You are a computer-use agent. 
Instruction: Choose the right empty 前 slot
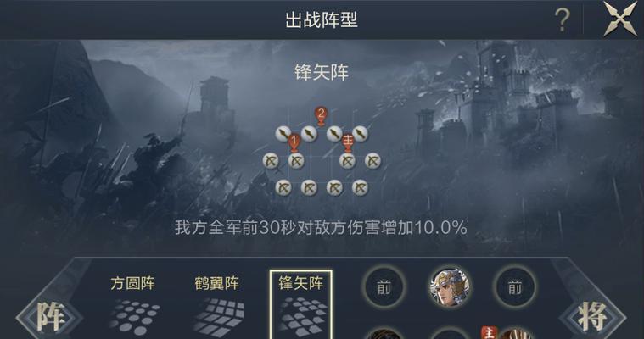click(x=515, y=286)
